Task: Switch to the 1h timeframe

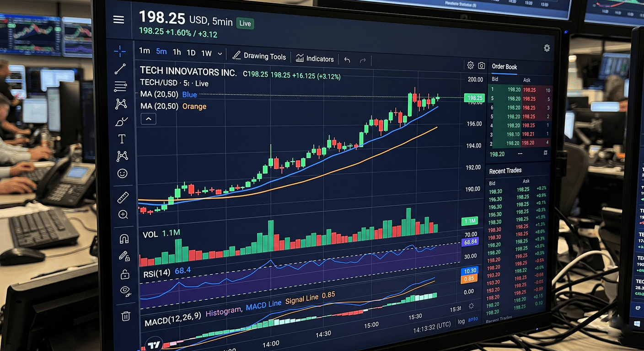Action: 177,52
